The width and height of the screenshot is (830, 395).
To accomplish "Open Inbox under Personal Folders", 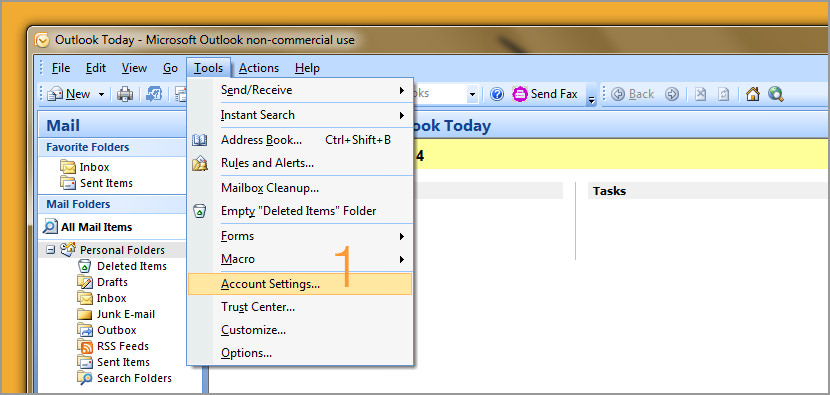I will (102, 298).
